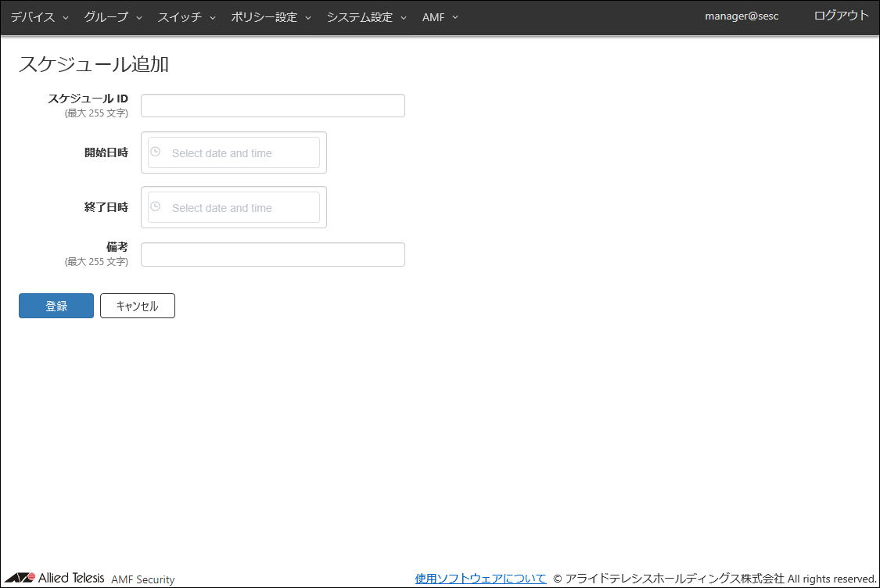Focus the スケジュール ID input field
Screen dimensions: 880x588
pos(272,106)
